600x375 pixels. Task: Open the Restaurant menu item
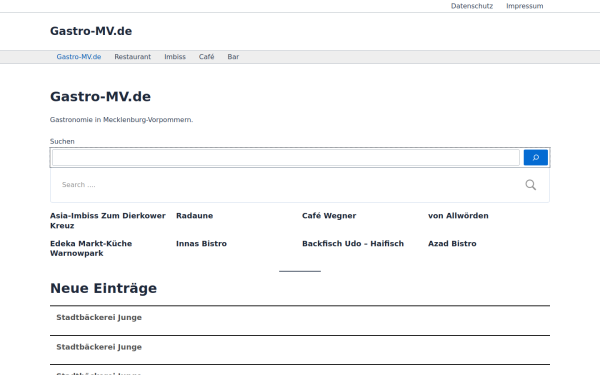(x=132, y=57)
